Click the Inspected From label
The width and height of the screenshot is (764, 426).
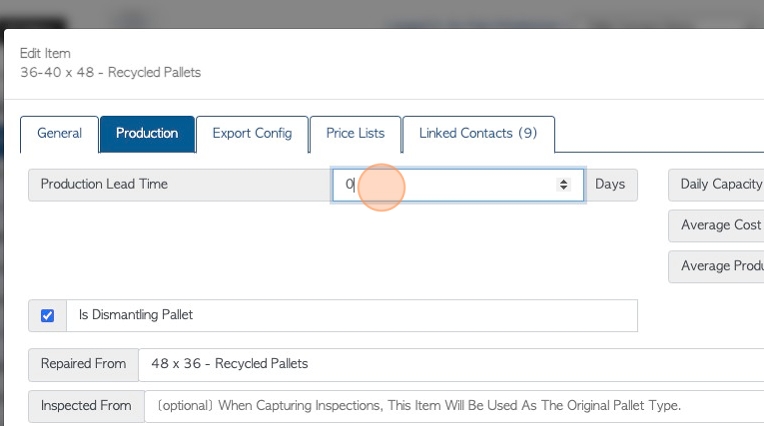click(x=86, y=406)
